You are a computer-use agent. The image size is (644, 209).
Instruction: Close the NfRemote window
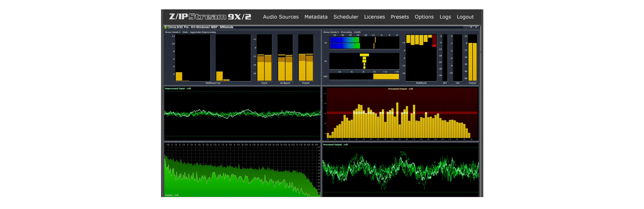[x=476, y=27]
